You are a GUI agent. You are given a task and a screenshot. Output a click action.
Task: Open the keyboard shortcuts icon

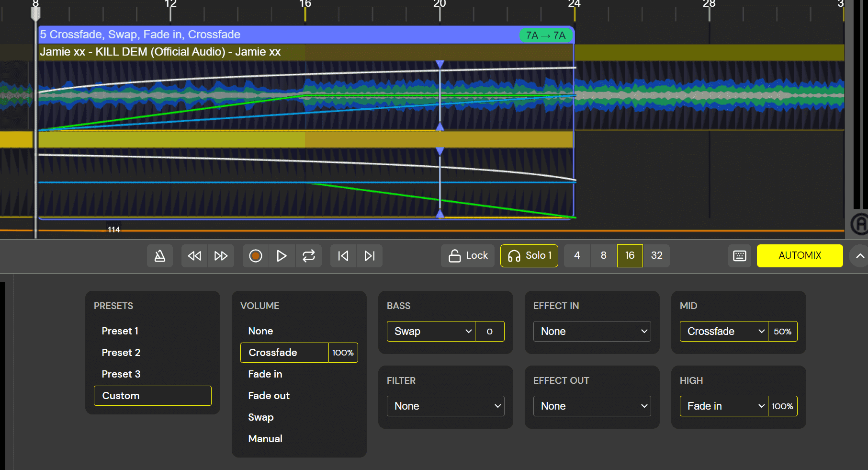740,256
